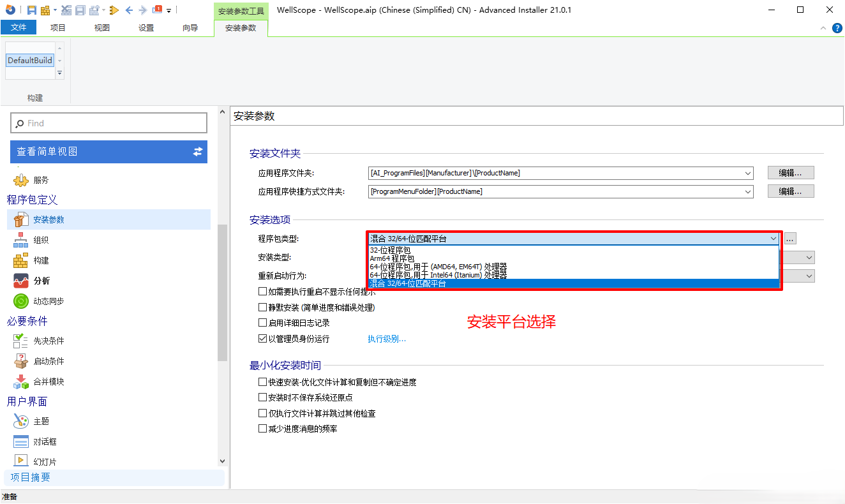This screenshot has width=845, height=504.
Task: Click the 合并模块 icon
Action: [21, 382]
